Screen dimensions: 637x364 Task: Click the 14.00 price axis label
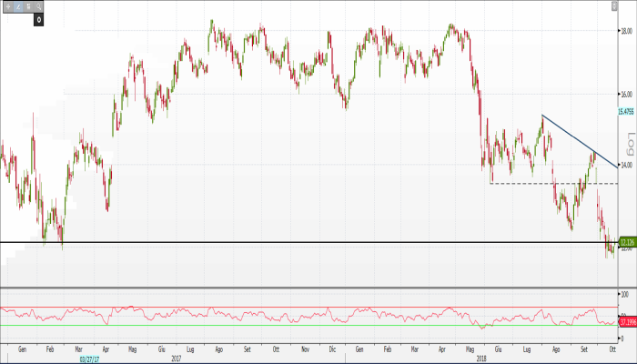pos(626,166)
